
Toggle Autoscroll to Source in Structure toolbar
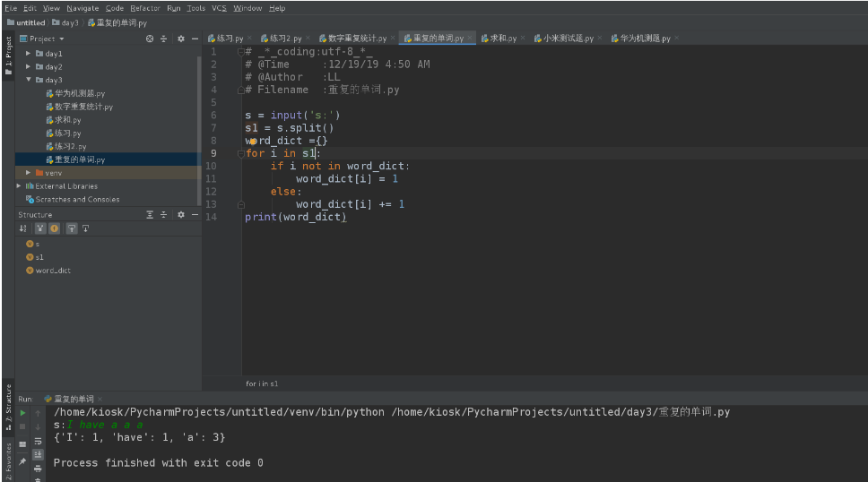[72, 228]
